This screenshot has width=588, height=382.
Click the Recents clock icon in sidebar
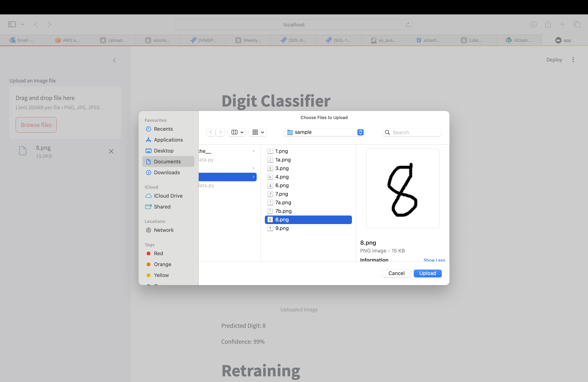coord(149,129)
